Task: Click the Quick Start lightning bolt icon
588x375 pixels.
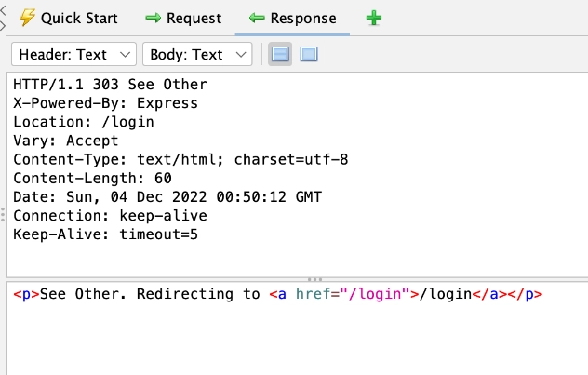Action: (x=27, y=18)
